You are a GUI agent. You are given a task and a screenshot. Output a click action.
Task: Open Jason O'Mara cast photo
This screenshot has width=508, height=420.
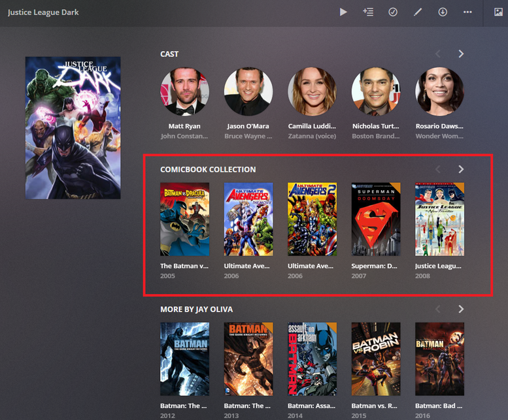[248, 91]
